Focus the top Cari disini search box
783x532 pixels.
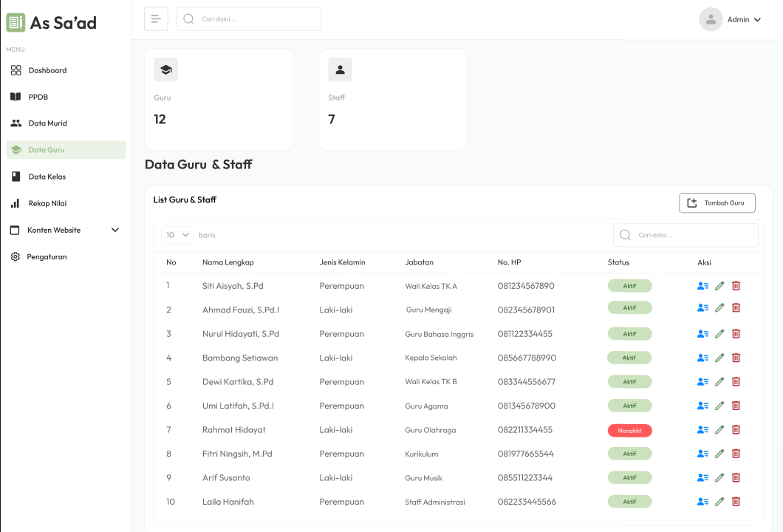249,19
